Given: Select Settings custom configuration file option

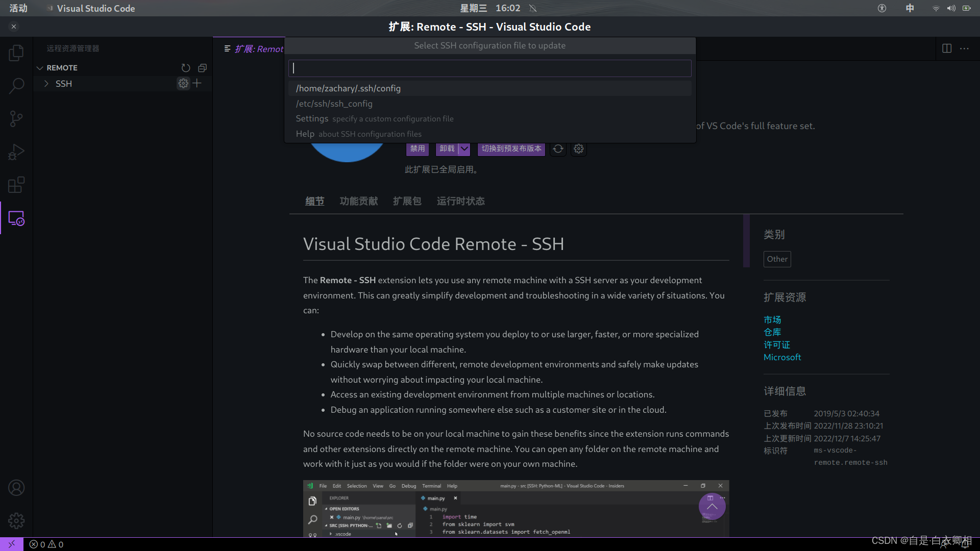Looking at the screenshot, I should [490, 119].
